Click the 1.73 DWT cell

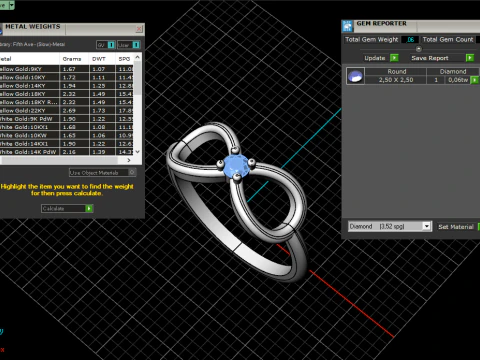click(x=102, y=110)
